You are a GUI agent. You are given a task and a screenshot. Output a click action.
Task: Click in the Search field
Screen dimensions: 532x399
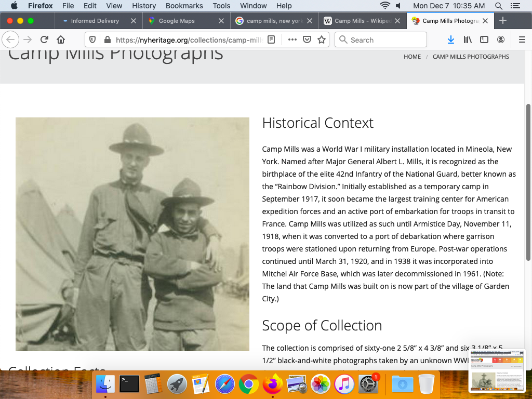[384, 39]
